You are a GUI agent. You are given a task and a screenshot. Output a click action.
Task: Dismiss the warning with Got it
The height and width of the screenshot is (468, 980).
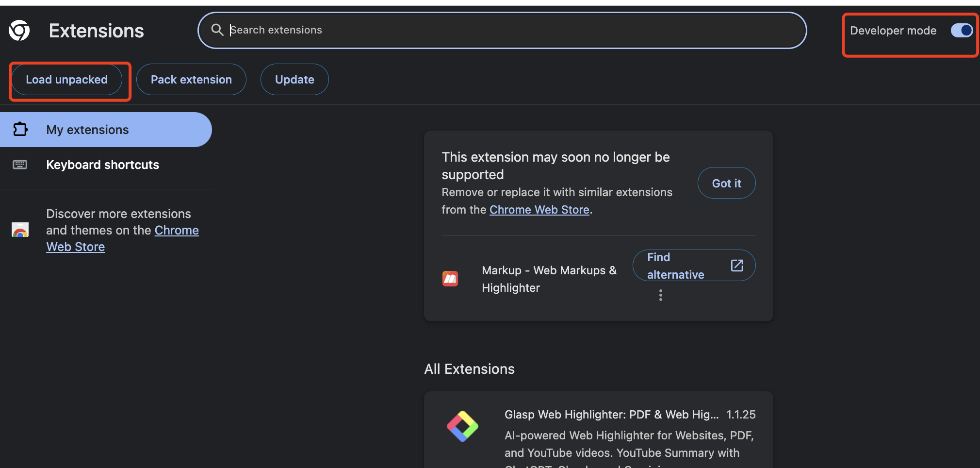click(x=726, y=183)
